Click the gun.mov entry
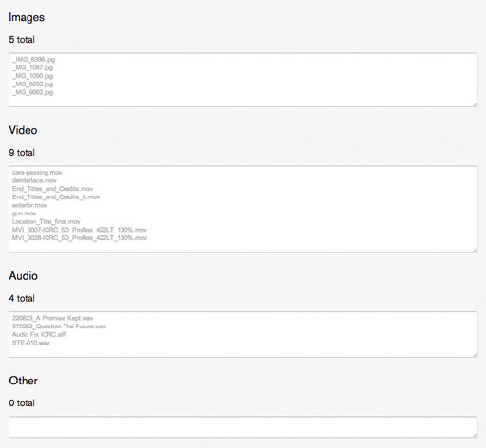Screen dimensions: 486x448 click(x=24, y=214)
